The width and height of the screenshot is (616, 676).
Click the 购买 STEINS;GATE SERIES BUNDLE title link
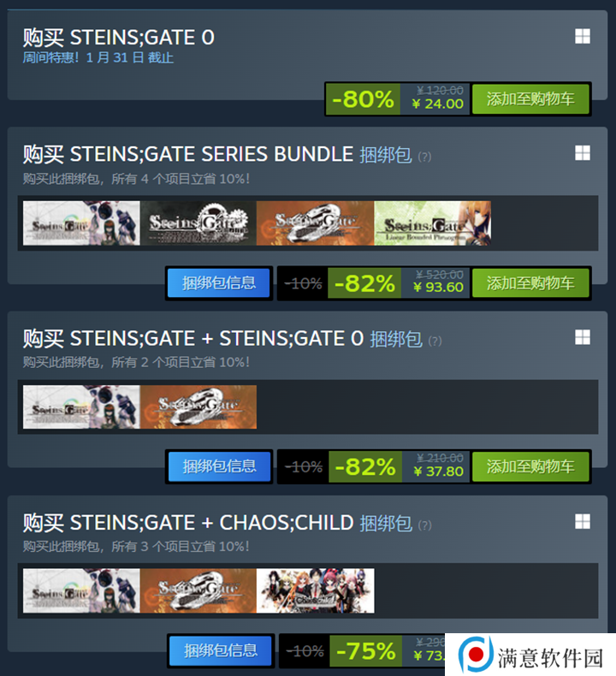coord(188,154)
